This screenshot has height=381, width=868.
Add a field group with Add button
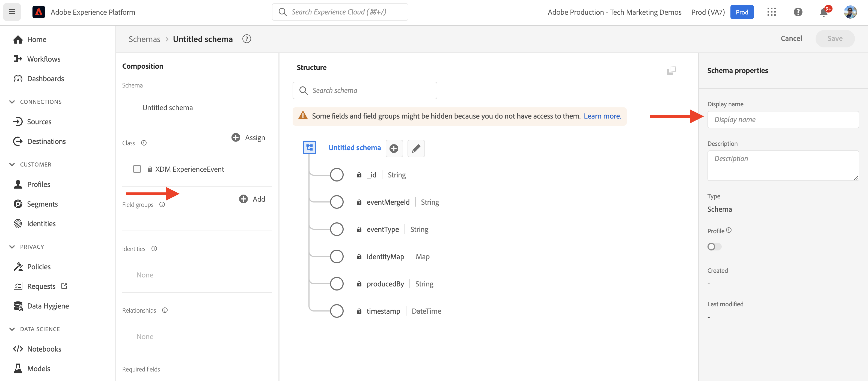pyautogui.click(x=252, y=199)
